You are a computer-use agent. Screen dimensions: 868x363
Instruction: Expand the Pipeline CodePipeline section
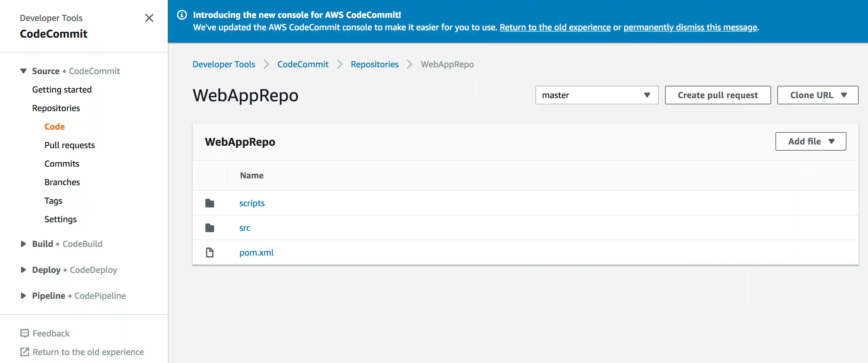click(23, 296)
